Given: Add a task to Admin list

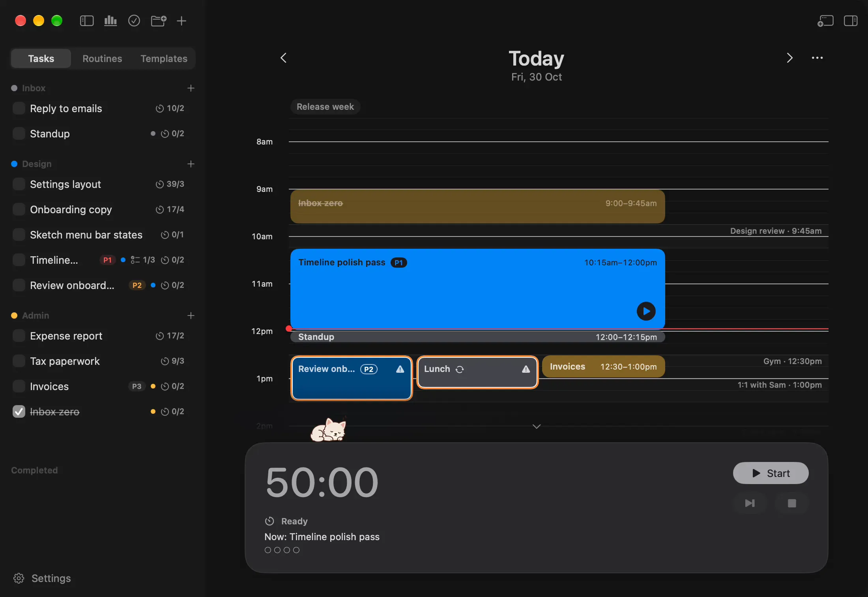Looking at the screenshot, I should coord(191,315).
